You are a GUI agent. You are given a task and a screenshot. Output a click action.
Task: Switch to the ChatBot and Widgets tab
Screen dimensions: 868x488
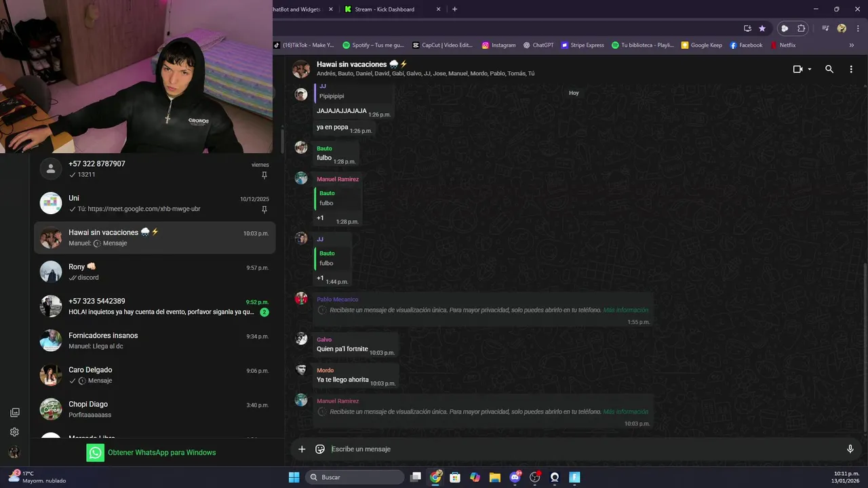(296, 9)
